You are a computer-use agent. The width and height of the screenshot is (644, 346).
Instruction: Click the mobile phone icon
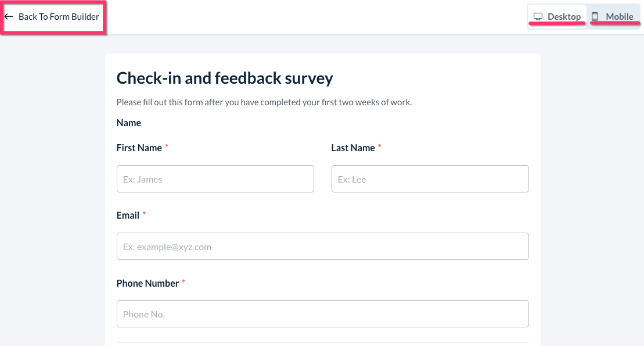pyautogui.click(x=595, y=16)
